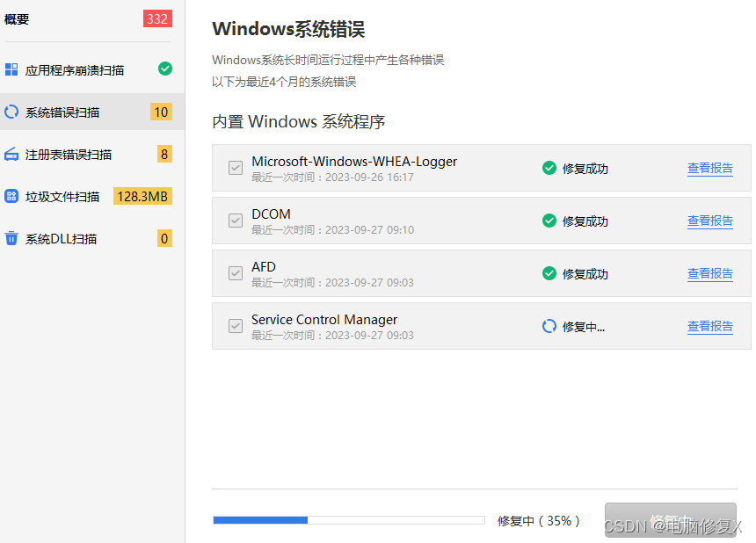The width and height of the screenshot is (756, 543).
Task: Click the greyed 修复中 button
Action: point(671,520)
